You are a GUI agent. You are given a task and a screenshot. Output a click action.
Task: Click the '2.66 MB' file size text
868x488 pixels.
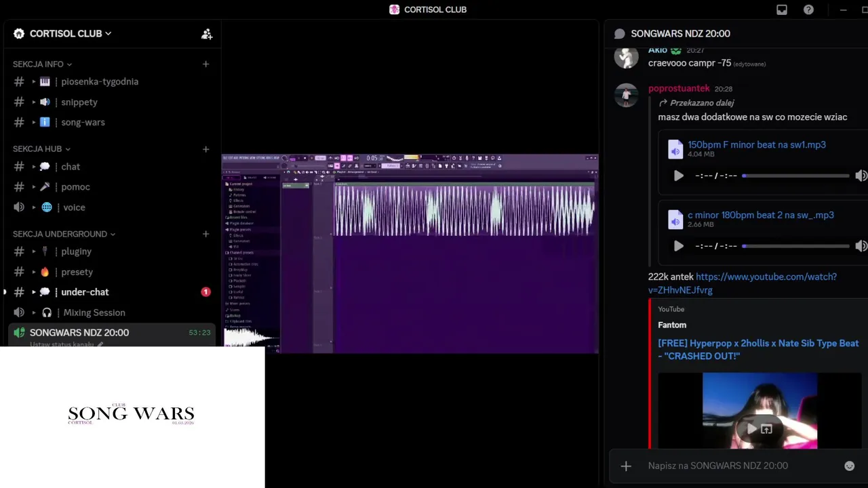701,225
